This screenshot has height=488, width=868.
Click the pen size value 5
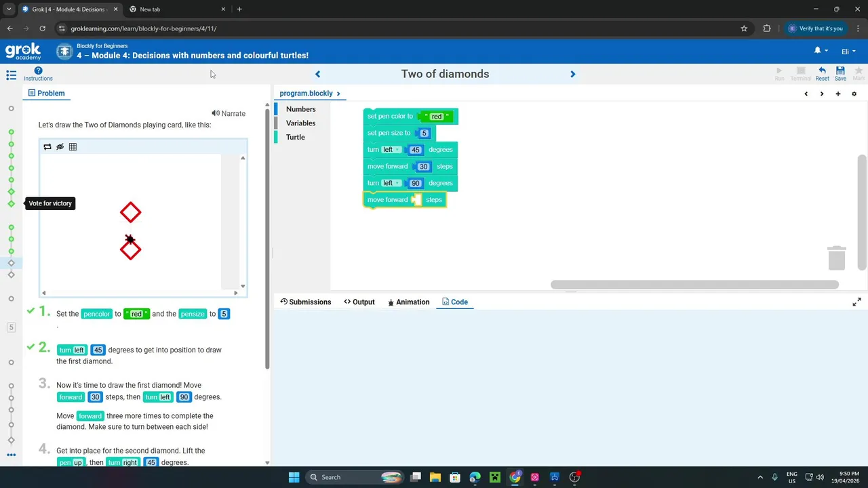click(x=425, y=134)
